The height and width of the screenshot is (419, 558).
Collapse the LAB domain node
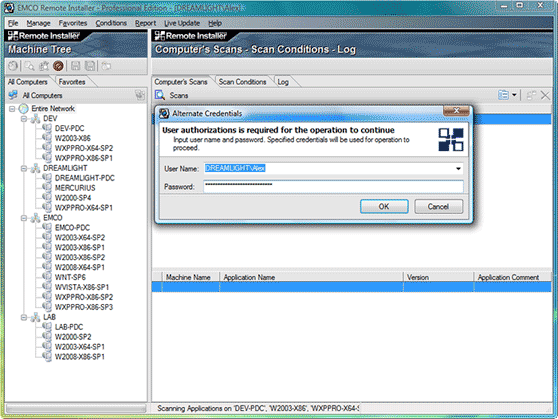tap(24, 317)
